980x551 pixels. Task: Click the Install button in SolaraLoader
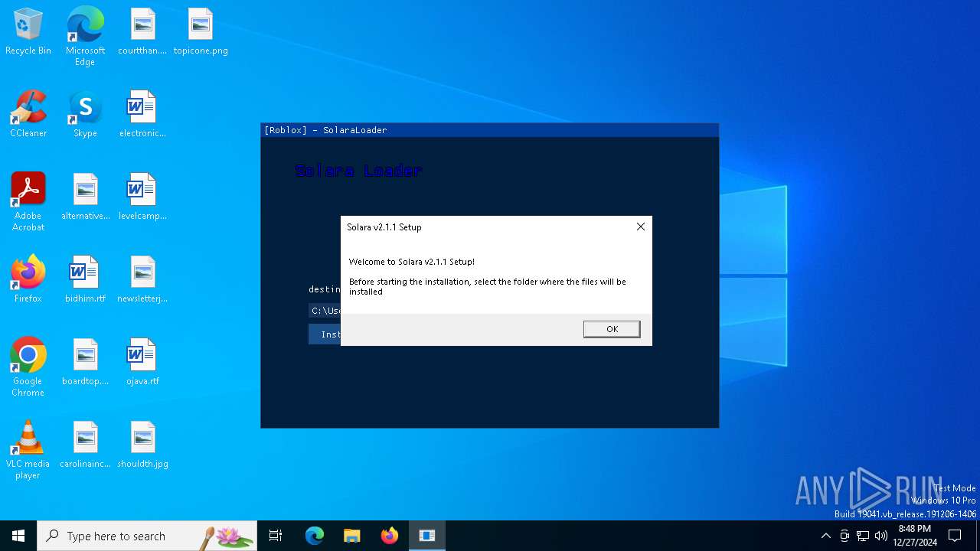click(325, 334)
